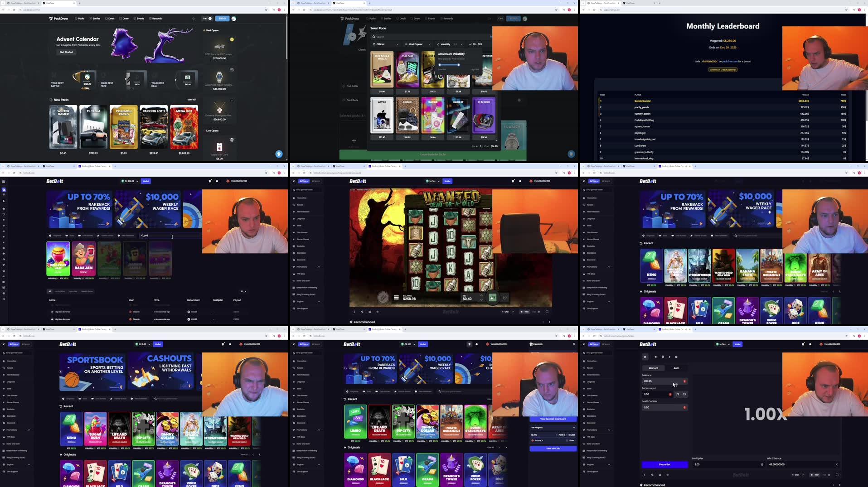Enter fullscreen on the Wanted slot game

tap(547, 312)
